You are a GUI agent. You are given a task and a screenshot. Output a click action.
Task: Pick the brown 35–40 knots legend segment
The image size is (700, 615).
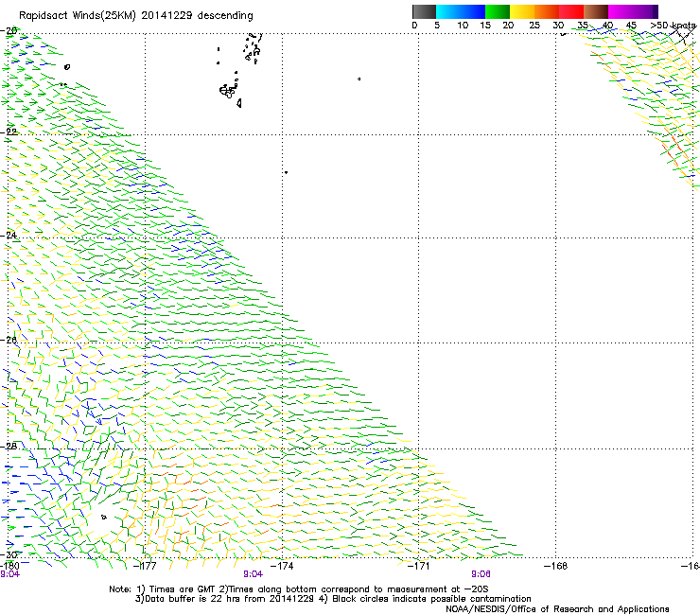coord(596,11)
